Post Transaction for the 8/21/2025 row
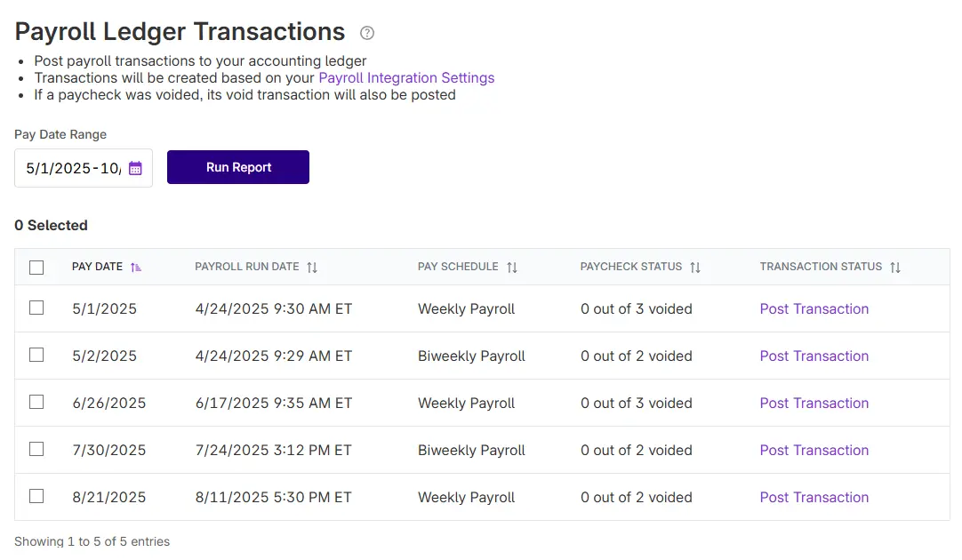The height and width of the screenshot is (560, 962). coord(814,497)
